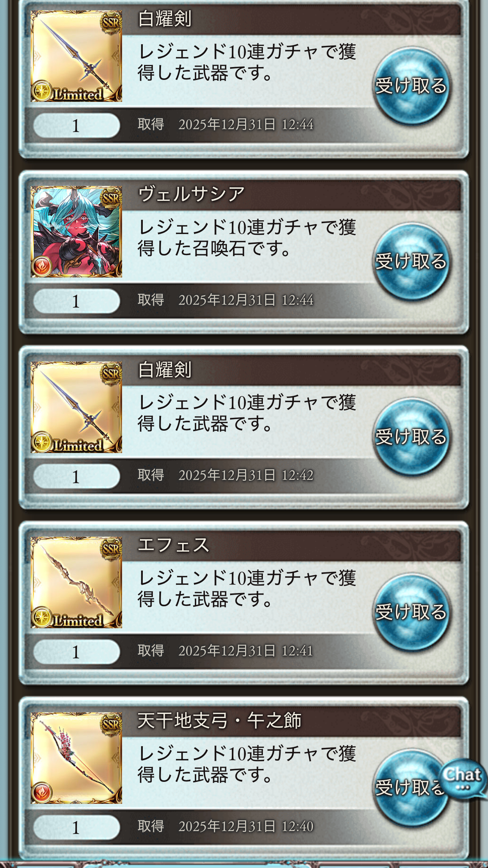This screenshot has height=868, width=488.
Task: Open the ヴェルサシア summon thumbnail
Action: click(77, 231)
